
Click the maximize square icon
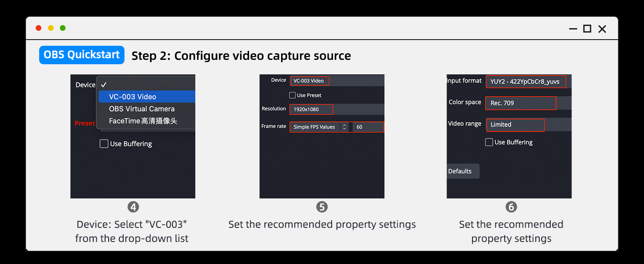(587, 29)
